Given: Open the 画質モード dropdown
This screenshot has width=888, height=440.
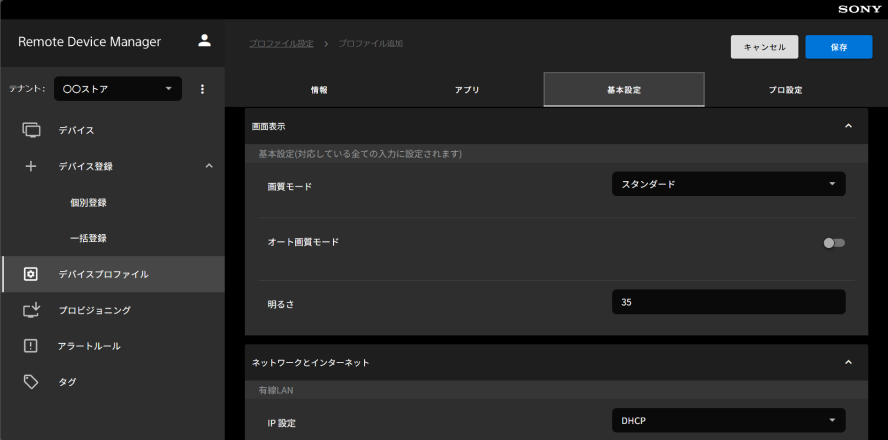Looking at the screenshot, I should (728, 184).
